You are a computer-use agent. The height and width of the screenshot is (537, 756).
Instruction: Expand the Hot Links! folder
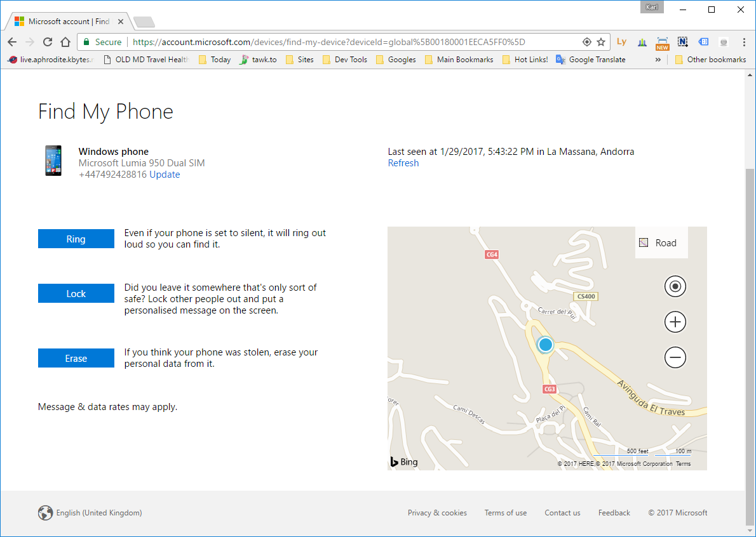pos(525,60)
